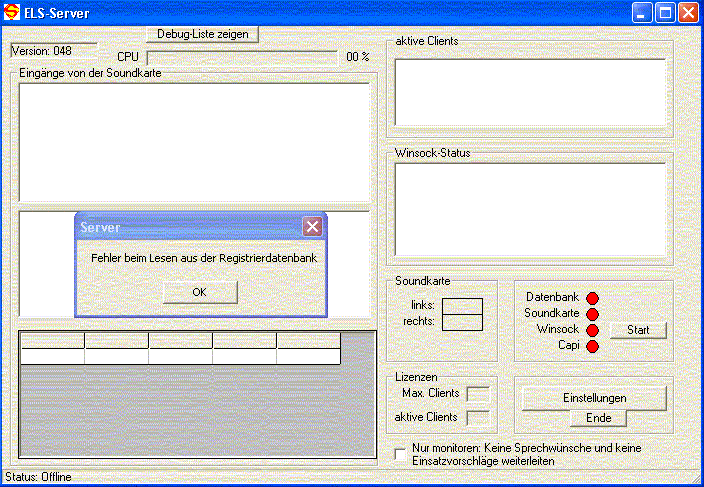Click the CPU usage progress bar

tap(241, 57)
